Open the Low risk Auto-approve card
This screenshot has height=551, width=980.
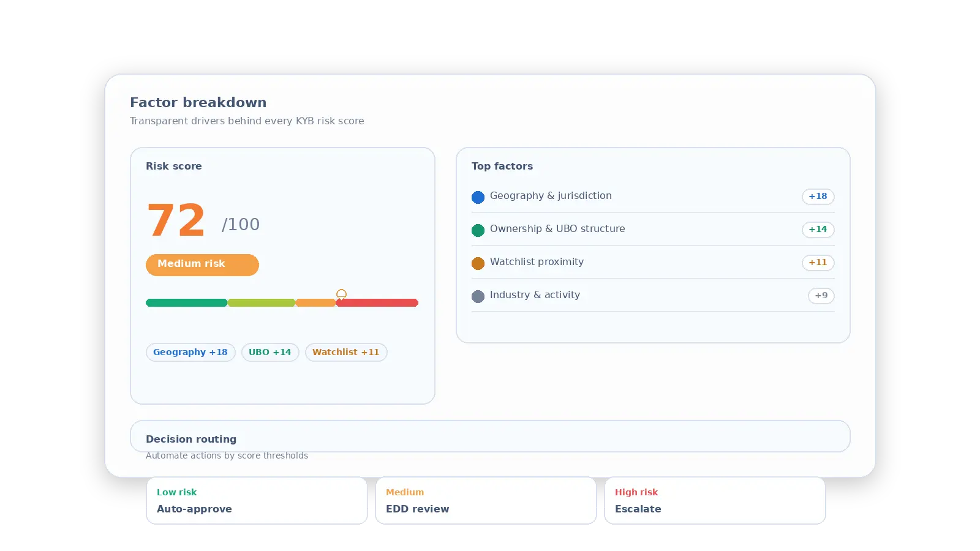(257, 500)
